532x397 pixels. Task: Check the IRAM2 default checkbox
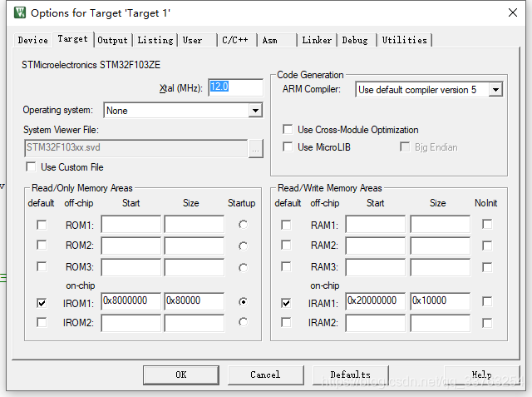pyautogui.click(x=286, y=322)
